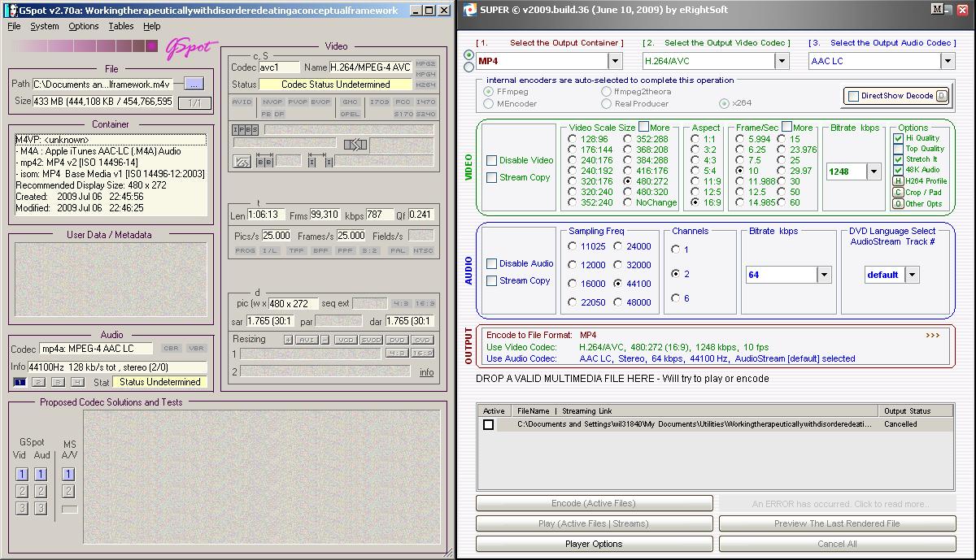The height and width of the screenshot is (560, 976).
Task: Open the H.264/AVC video codec dropdown
Action: tap(782, 61)
